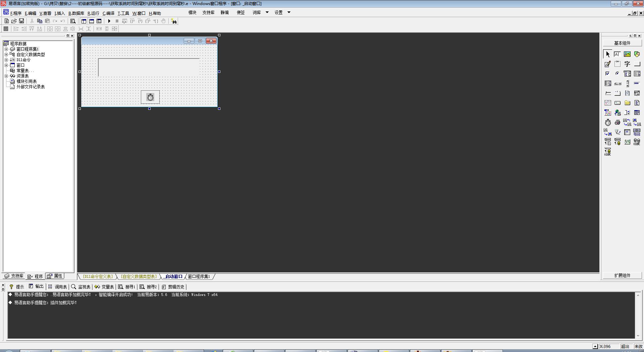Select the picture box component tool
644x352 pixels.
627,54
